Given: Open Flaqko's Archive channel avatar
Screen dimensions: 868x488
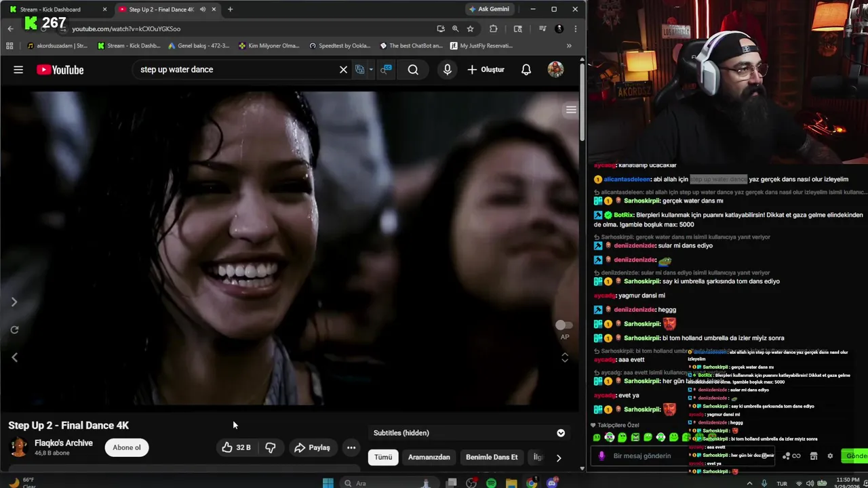Looking at the screenshot, I should coord(18,447).
